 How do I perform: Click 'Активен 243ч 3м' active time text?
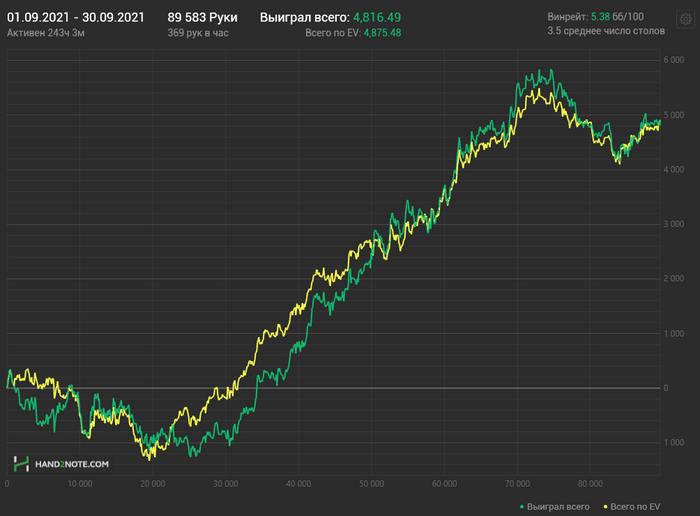click(x=46, y=33)
